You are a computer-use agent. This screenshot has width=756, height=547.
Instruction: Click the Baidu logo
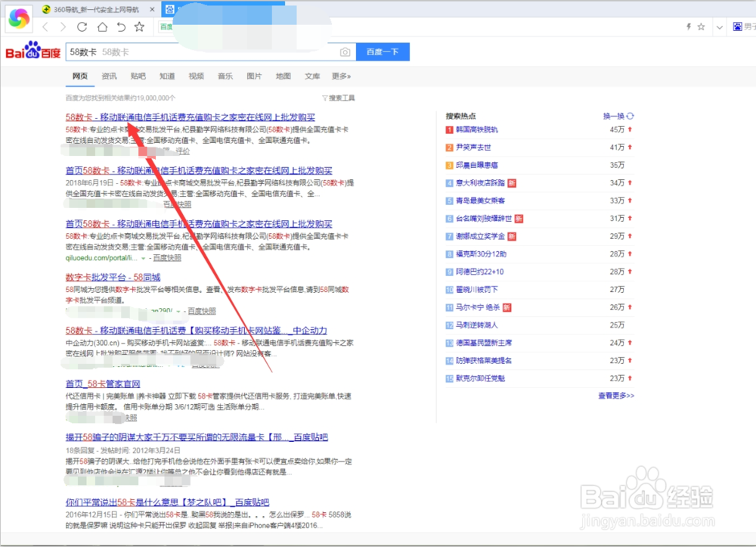tap(33, 51)
